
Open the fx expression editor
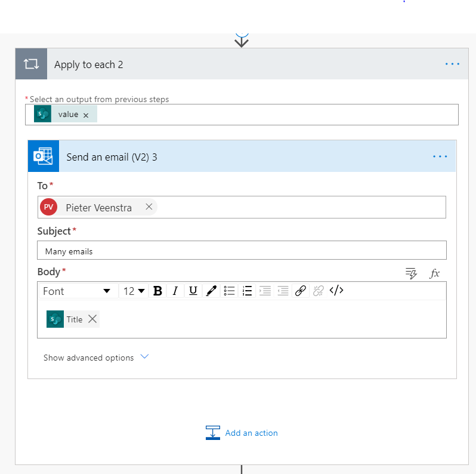[434, 273]
